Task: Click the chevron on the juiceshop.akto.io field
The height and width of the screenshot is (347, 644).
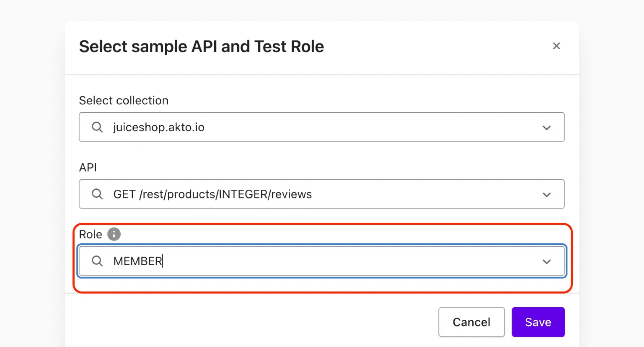Action: click(547, 127)
